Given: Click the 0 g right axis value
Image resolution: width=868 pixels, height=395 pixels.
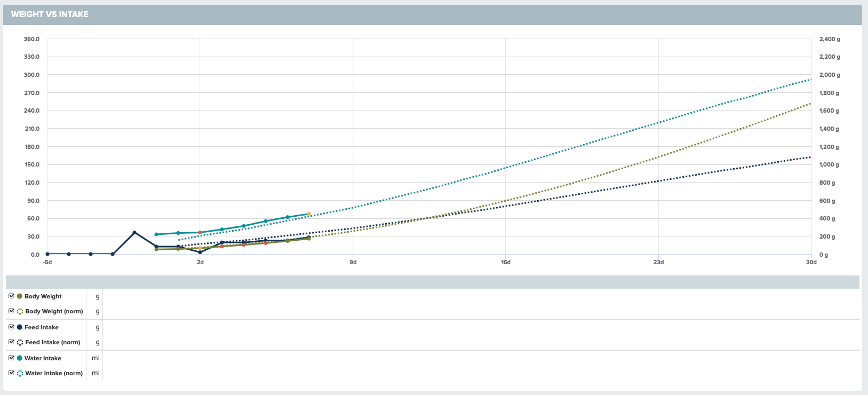Looking at the screenshot, I should coord(824,255).
